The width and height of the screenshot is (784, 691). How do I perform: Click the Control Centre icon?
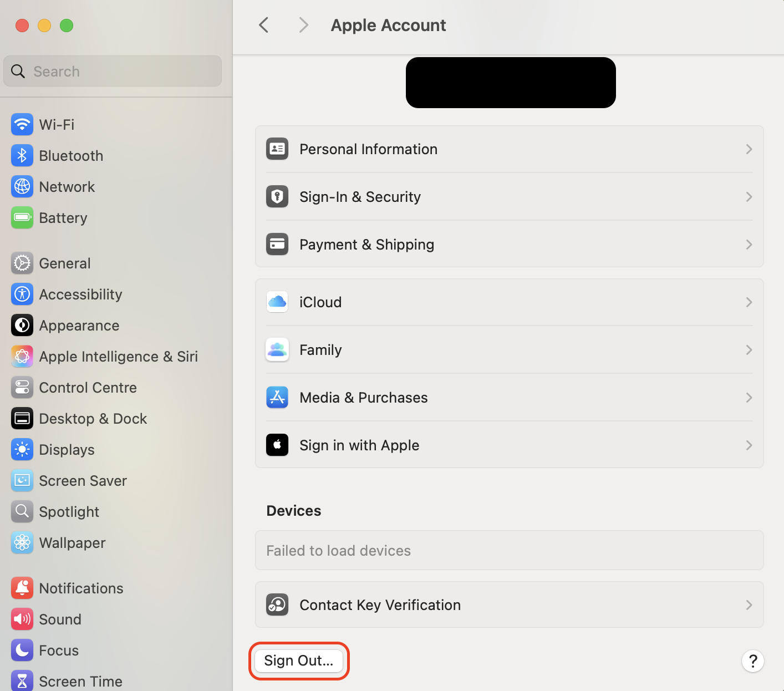click(22, 388)
